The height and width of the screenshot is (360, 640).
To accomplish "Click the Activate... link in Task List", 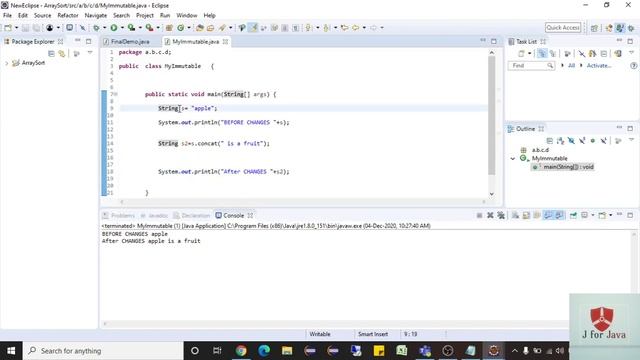I will 599,65.
